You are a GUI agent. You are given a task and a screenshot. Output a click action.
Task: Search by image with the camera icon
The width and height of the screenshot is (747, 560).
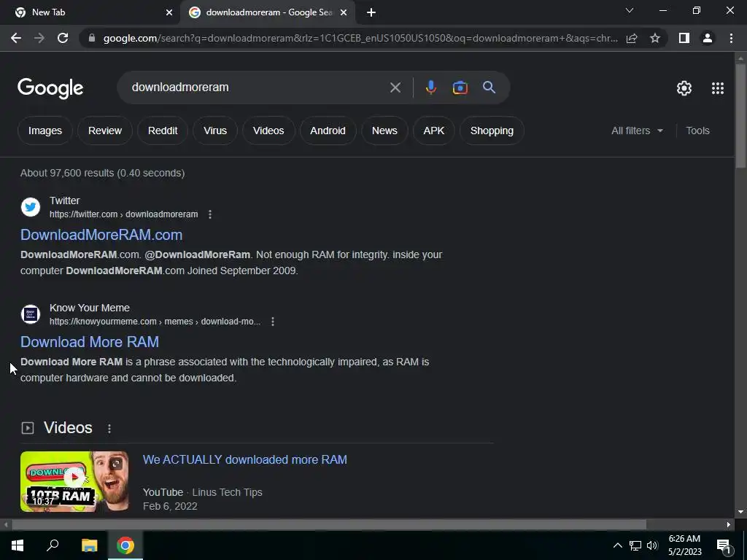[x=460, y=87]
